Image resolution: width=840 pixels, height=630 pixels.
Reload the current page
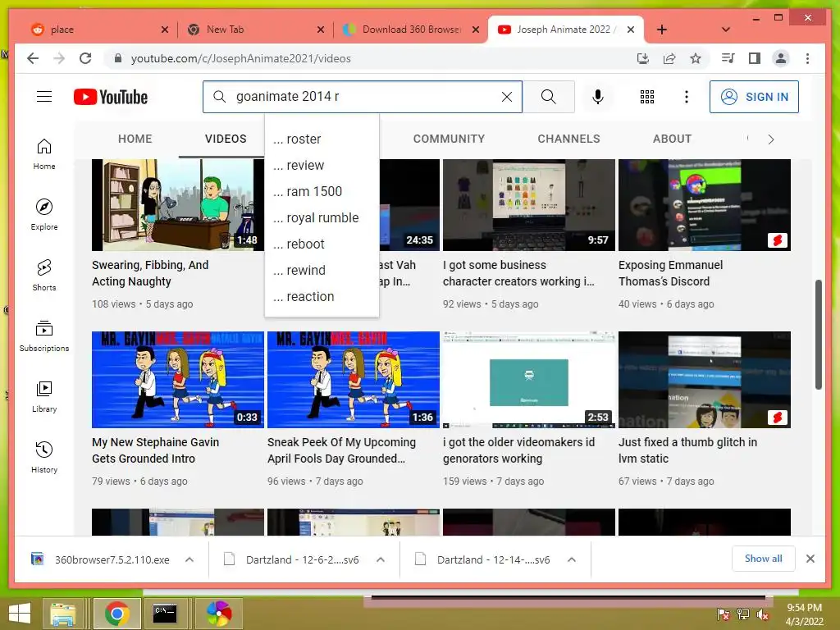[85, 58]
